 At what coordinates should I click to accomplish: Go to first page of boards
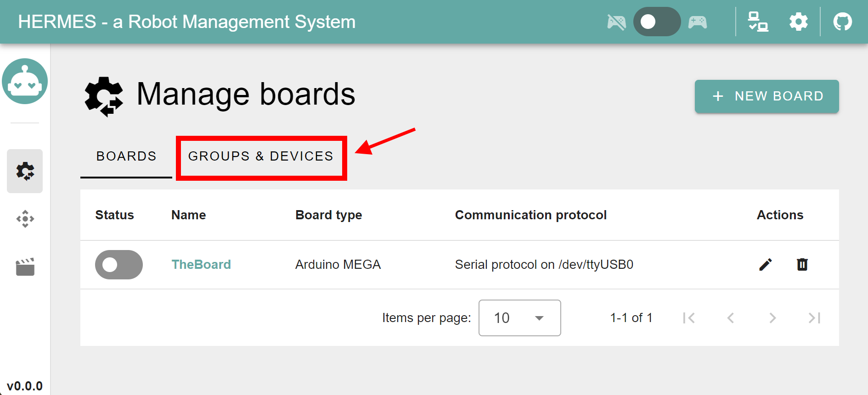688,318
